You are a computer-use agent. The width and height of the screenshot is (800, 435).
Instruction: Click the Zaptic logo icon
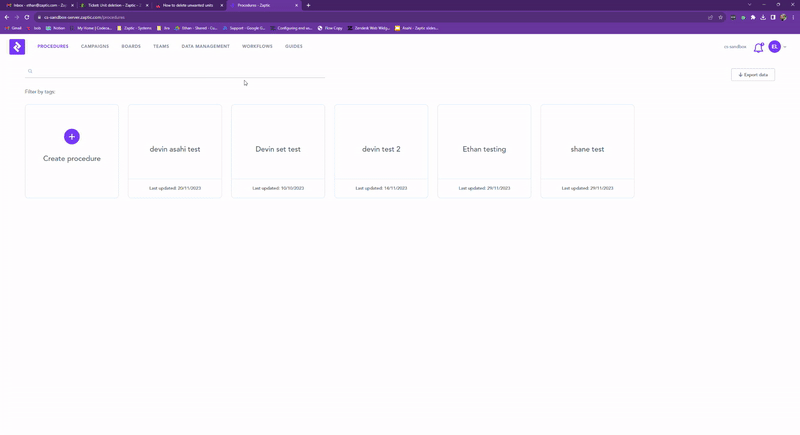coord(17,47)
